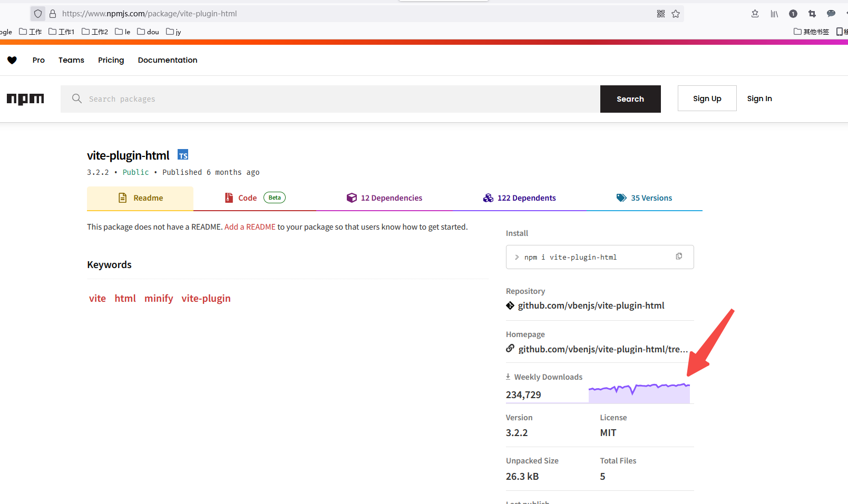This screenshot has height=504, width=848.
Task: Open the QR code icon in address bar
Action: click(x=661, y=14)
